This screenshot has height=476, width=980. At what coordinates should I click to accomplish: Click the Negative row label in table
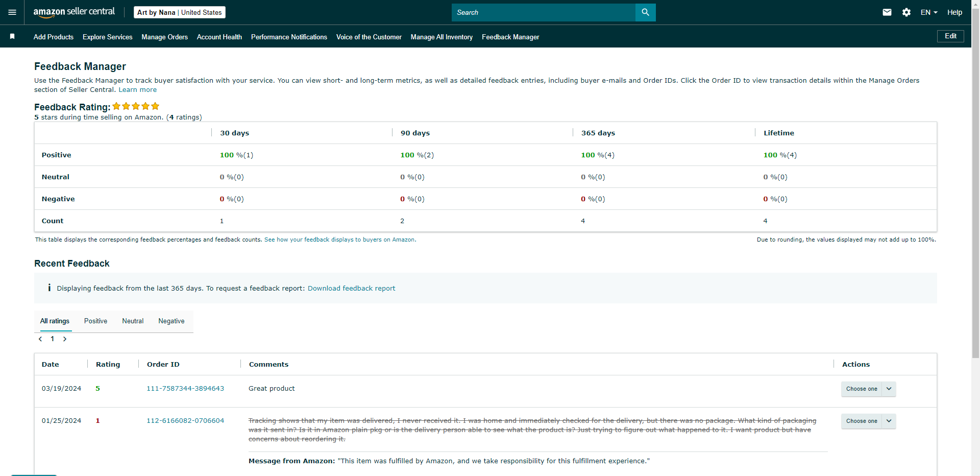coord(58,199)
